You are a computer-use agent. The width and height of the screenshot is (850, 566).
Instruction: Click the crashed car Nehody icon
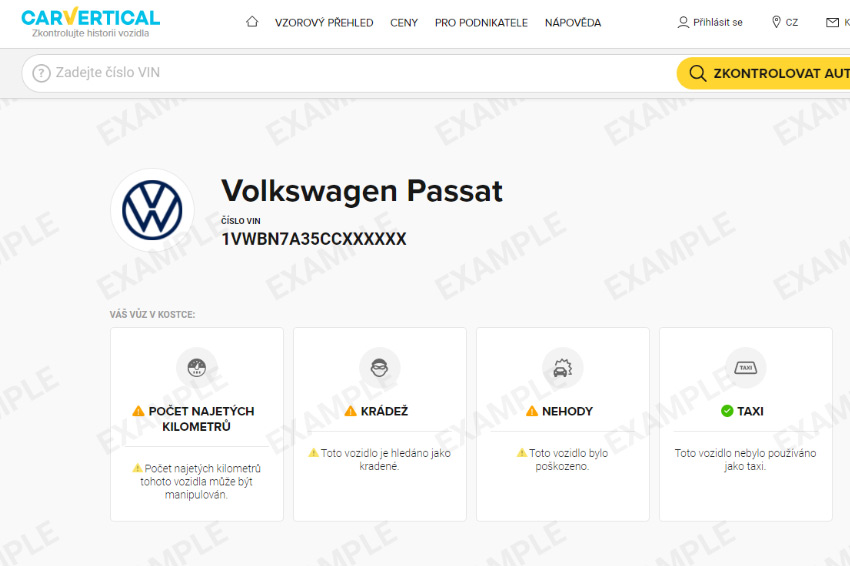(563, 368)
